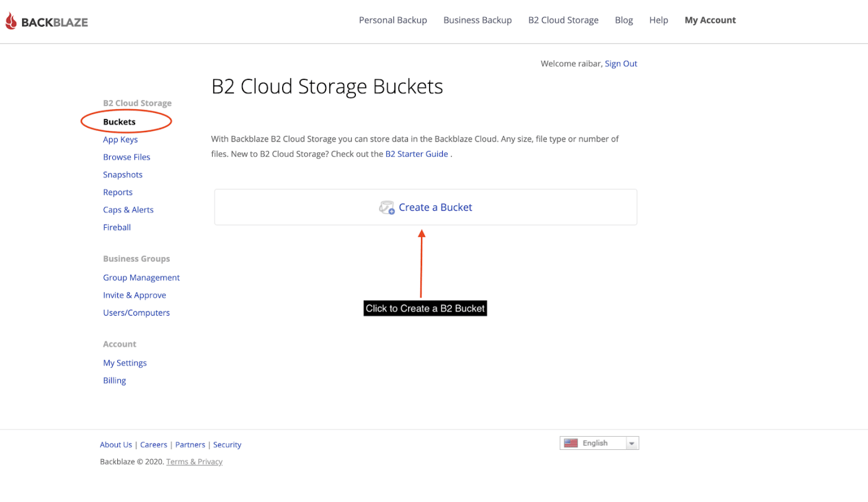This screenshot has height=502, width=868.
Task: Select Fireball in the sidebar
Action: pos(117,227)
